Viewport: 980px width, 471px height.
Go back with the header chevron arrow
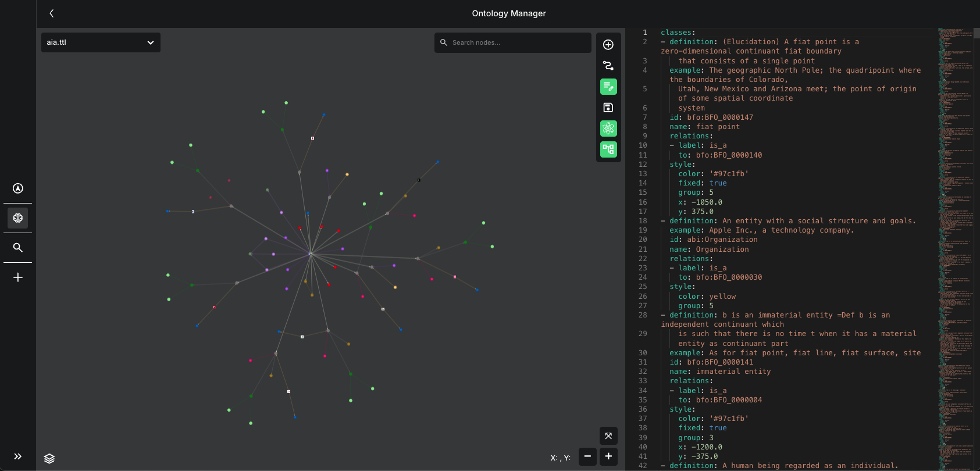[52, 13]
